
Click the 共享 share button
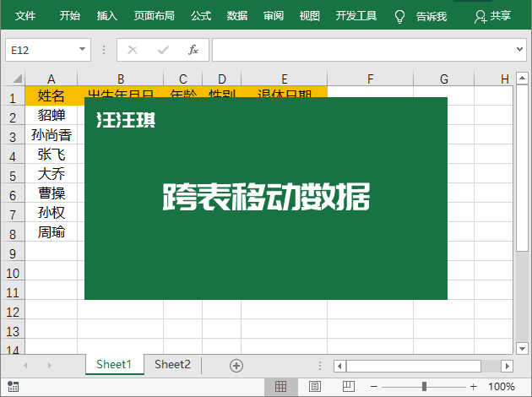(492, 16)
